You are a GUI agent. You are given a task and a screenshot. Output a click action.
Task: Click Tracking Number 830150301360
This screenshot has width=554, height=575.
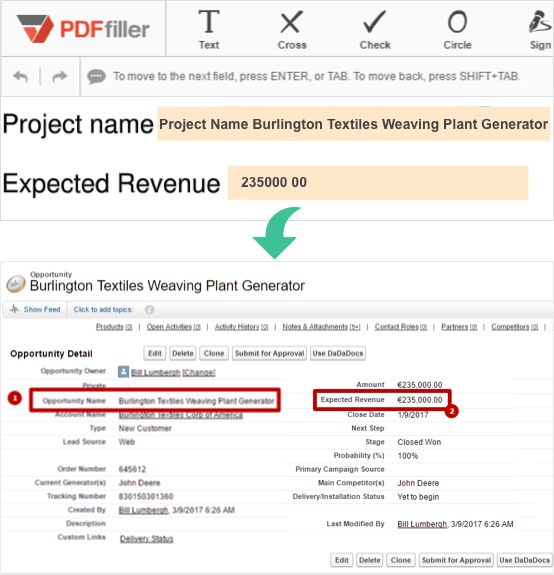tap(146, 497)
